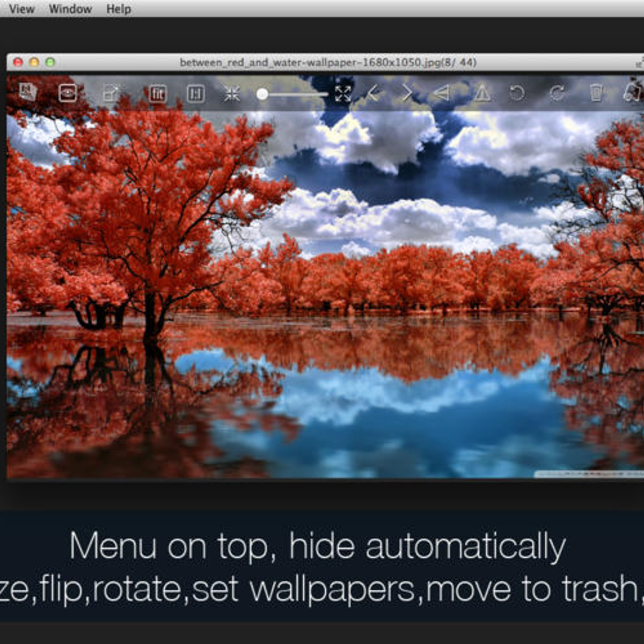Rotate the image counterclockwise
The height and width of the screenshot is (644, 644).
pyautogui.click(x=517, y=94)
